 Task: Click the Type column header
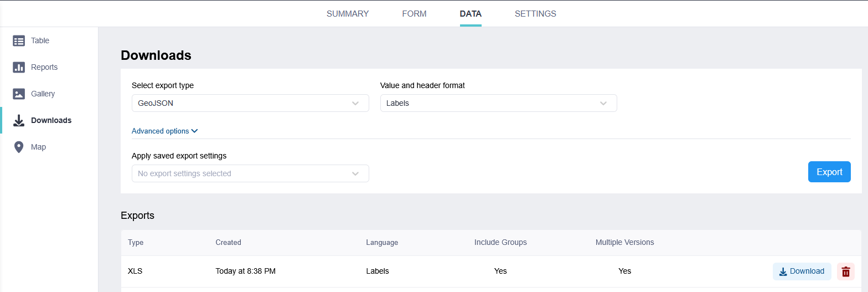(136, 243)
